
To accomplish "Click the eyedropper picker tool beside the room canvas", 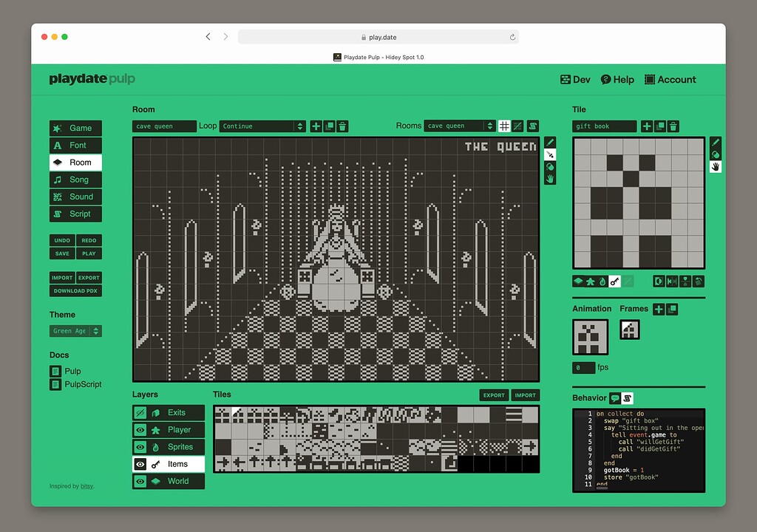I will [x=549, y=154].
